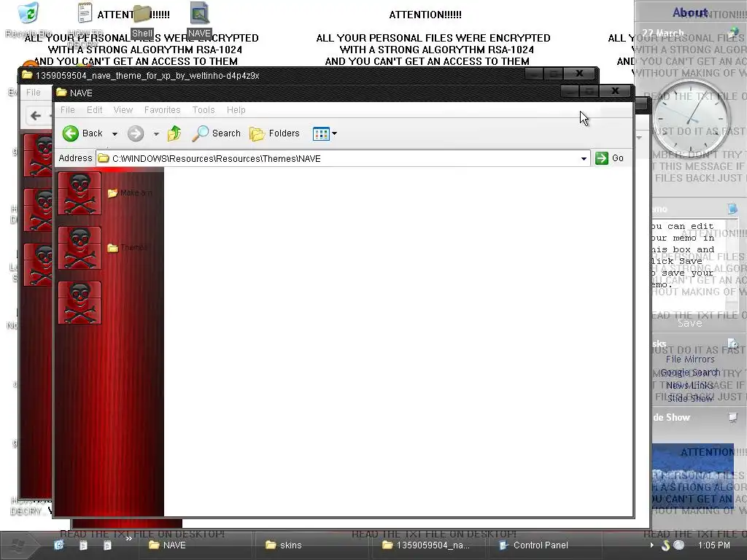Switch to skins taskbar button
Image resolution: width=747 pixels, height=560 pixels.
[312, 545]
